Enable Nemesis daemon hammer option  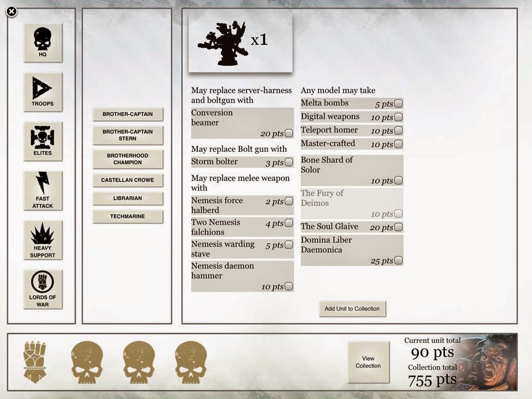(289, 286)
